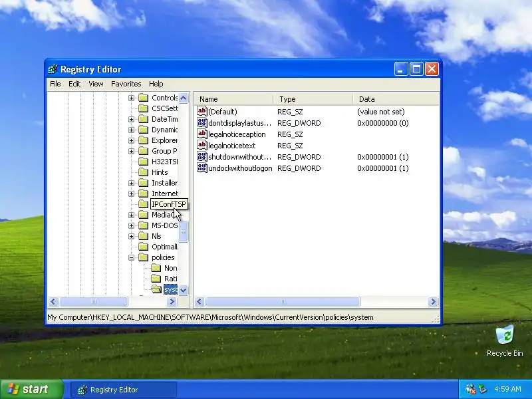Sort values by the Type column header
Viewport: 532px width, 399px height.
pos(313,99)
